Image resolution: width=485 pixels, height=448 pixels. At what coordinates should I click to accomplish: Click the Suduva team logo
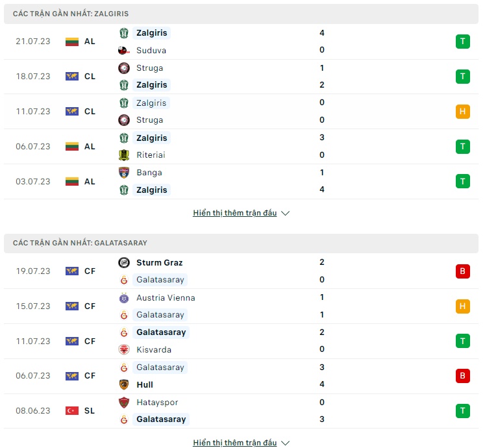pyautogui.click(x=124, y=50)
